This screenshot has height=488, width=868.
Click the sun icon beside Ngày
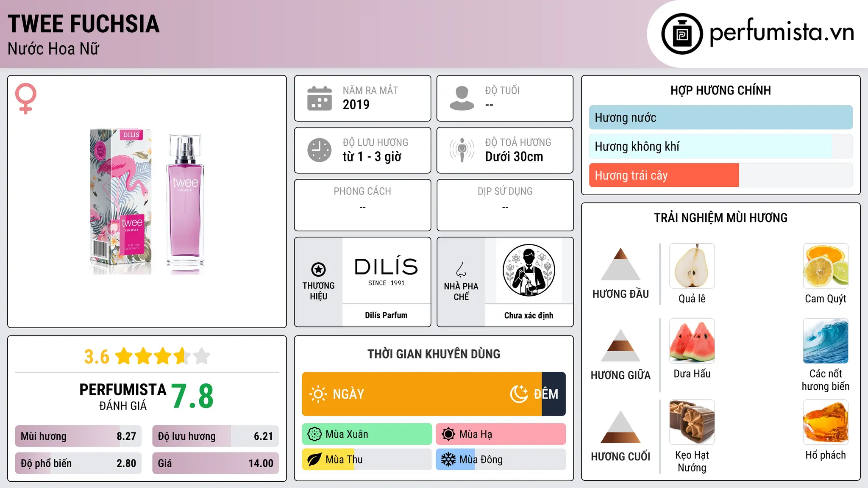318,394
